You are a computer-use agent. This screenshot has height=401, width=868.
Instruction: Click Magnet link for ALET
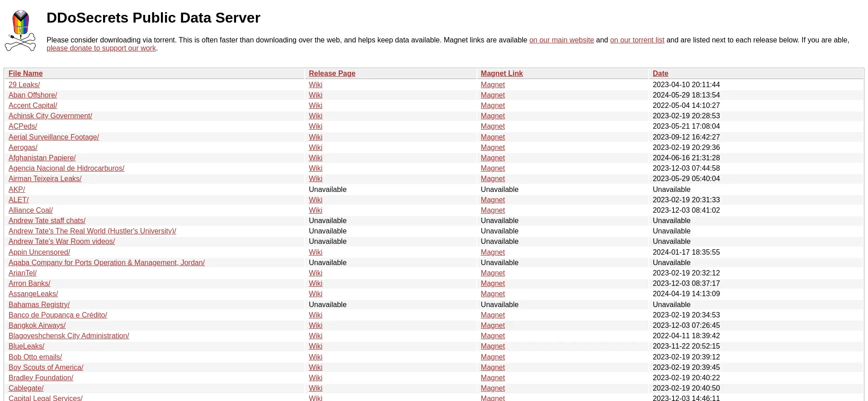(493, 200)
